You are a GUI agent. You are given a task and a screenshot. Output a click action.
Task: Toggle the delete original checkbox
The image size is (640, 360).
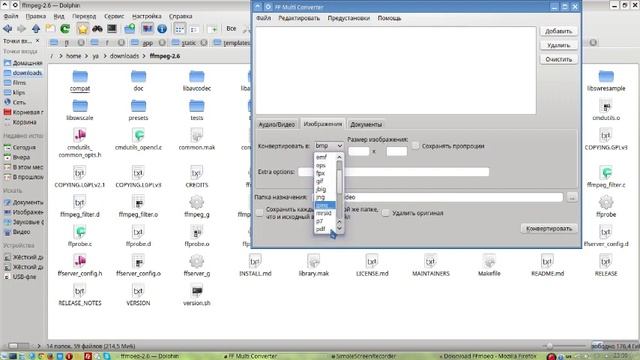[x=386, y=213]
